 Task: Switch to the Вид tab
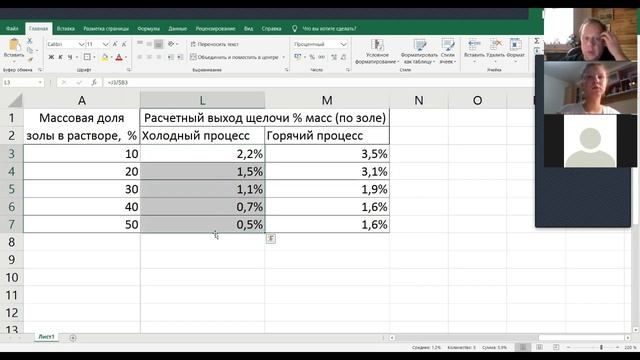(x=249, y=29)
